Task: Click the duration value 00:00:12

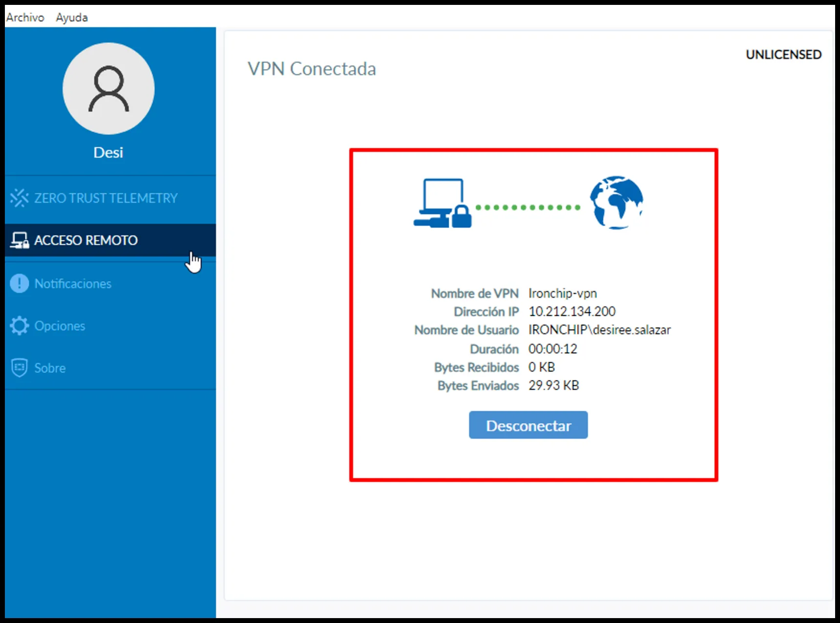Action: click(553, 349)
